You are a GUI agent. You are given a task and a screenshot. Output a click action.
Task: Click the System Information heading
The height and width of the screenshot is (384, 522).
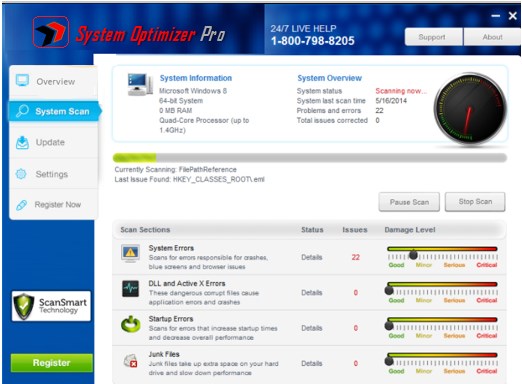point(196,78)
